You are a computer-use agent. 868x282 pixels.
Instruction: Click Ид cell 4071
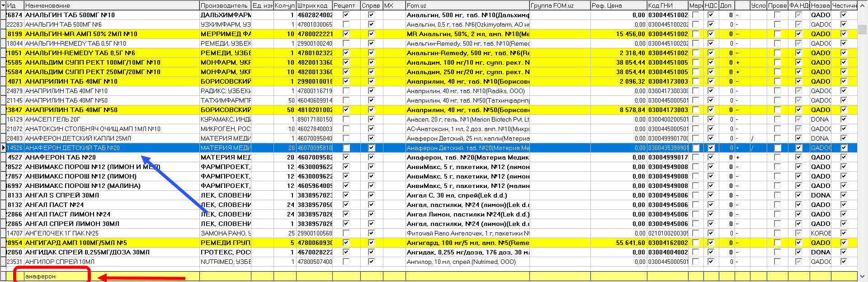pyautogui.click(x=15, y=81)
